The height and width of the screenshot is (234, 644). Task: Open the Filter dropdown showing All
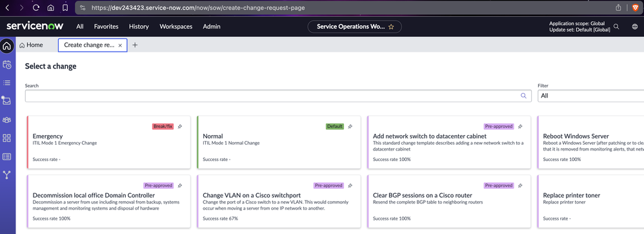[590, 96]
